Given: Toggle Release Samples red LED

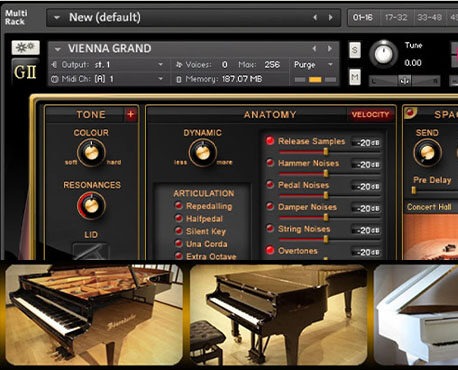Looking at the screenshot, I should coord(270,141).
